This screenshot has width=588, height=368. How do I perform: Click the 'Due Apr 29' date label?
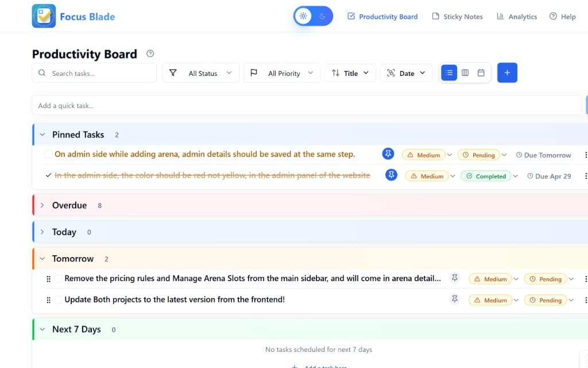coord(549,176)
